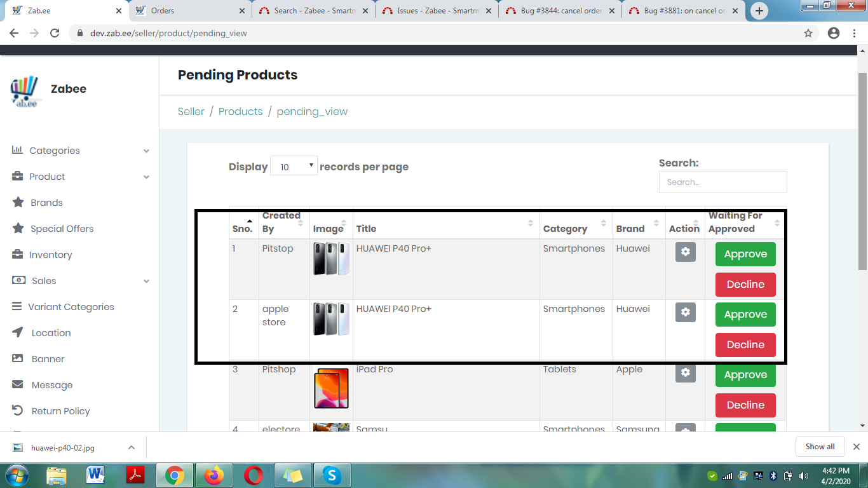This screenshot has height=488, width=868.
Task: Expand the Product sidebar chevron
Action: (x=147, y=177)
